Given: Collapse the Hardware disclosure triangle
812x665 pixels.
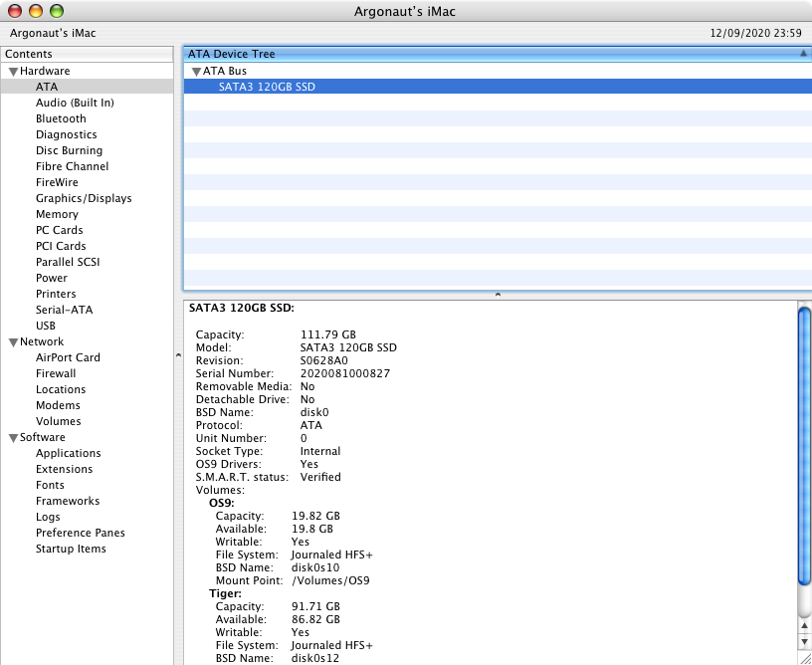Looking at the screenshot, I should (14, 72).
